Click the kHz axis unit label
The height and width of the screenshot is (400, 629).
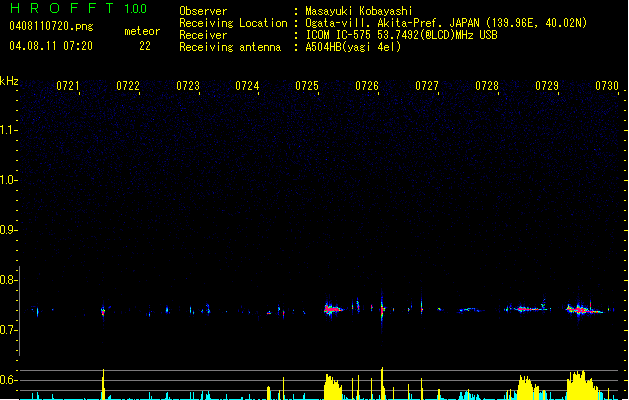[9, 81]
